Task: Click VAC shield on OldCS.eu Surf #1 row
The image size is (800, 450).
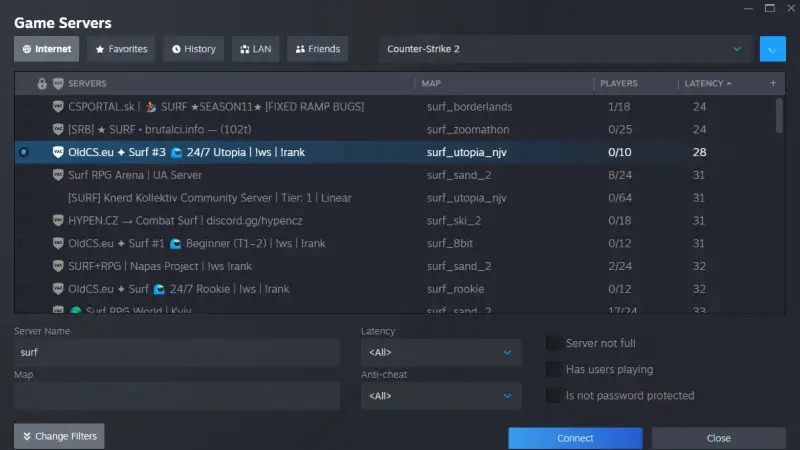Action: coord(58,243)
